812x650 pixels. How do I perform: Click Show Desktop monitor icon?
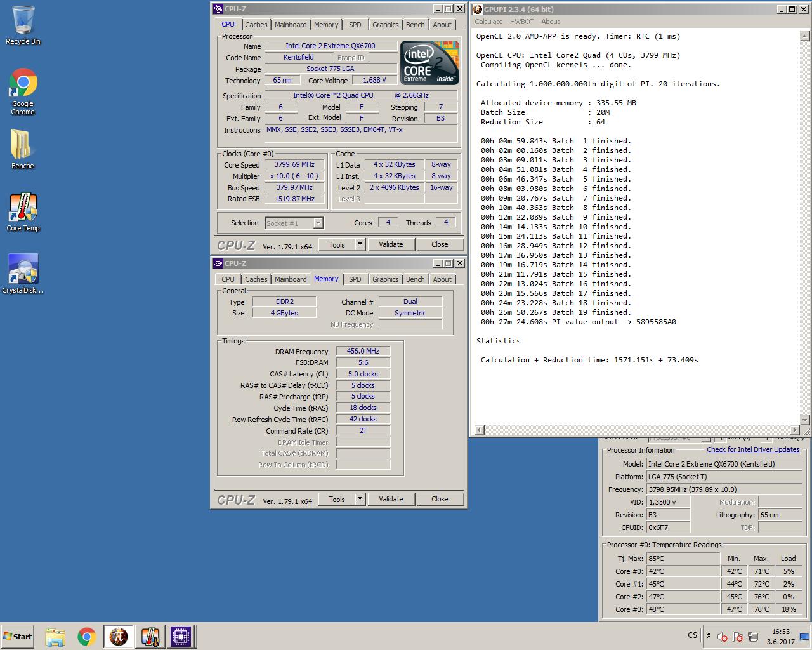pyautogui.click(x=804, y=636)
